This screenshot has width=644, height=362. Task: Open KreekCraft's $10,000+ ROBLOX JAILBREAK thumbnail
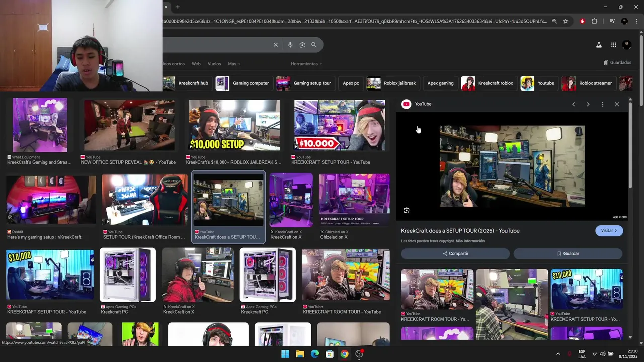pos(234,125)
